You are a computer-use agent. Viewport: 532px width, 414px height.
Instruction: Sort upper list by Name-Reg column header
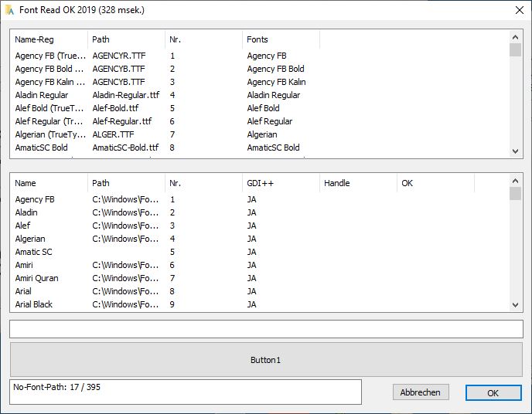click(49, 39)
